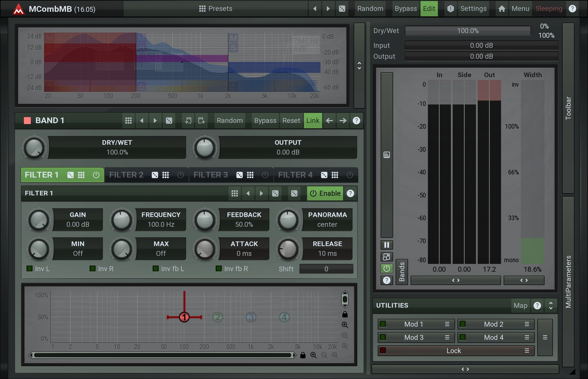Image resolution: width=588 pixels, height=379 pixels.
Task: Click the global Dry/Wet slider
Action: tap(468, 31)
